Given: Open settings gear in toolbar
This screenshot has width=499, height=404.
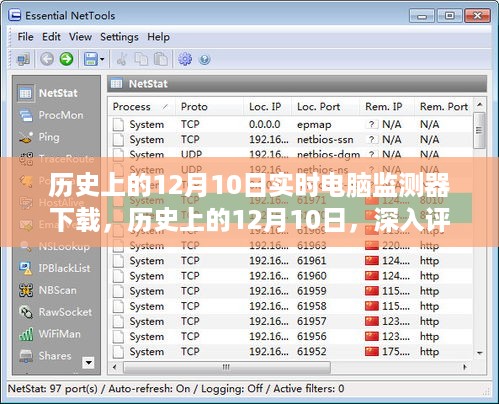Looking at the screenshot, I should 185,59.
